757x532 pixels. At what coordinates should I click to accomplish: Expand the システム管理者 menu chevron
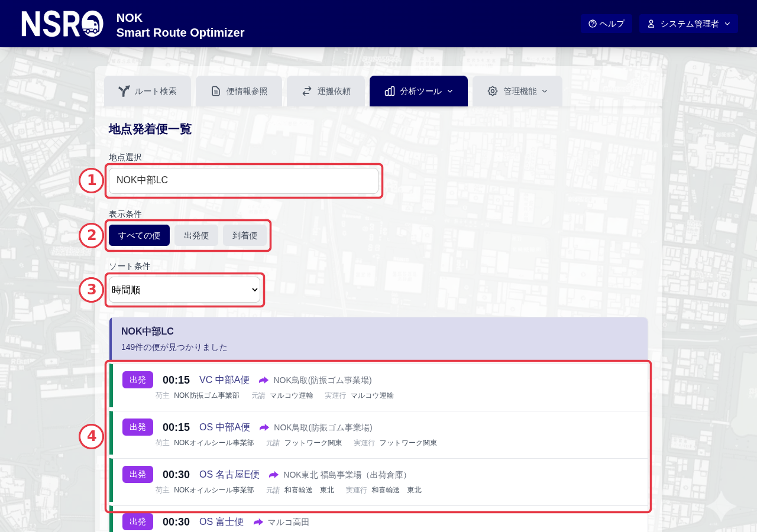727,24
